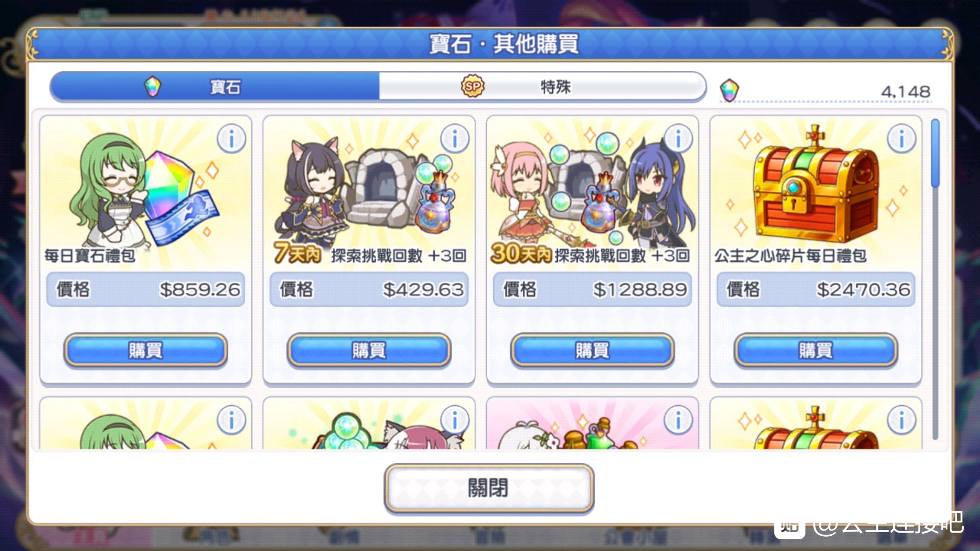Tap info icon on second-row treasure chest pack
The image size is (980, 551).
tap(901, 421)
